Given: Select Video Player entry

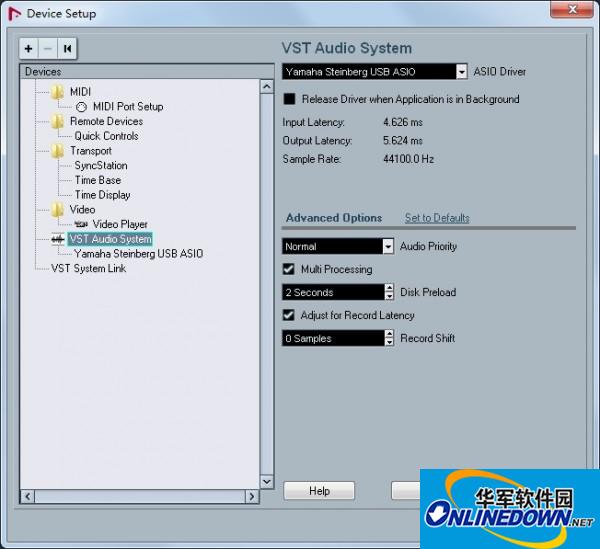Looking at the screenshot, I should coord(120,224).
